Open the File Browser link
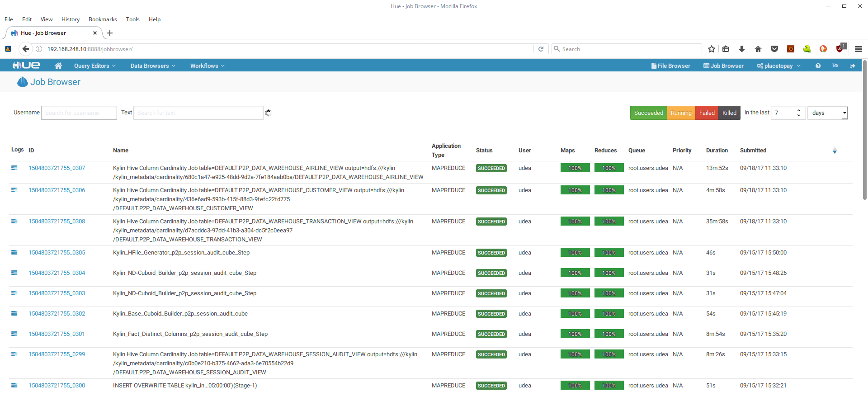This screenshot has width=868, height=401. click(x=670, y=66)
